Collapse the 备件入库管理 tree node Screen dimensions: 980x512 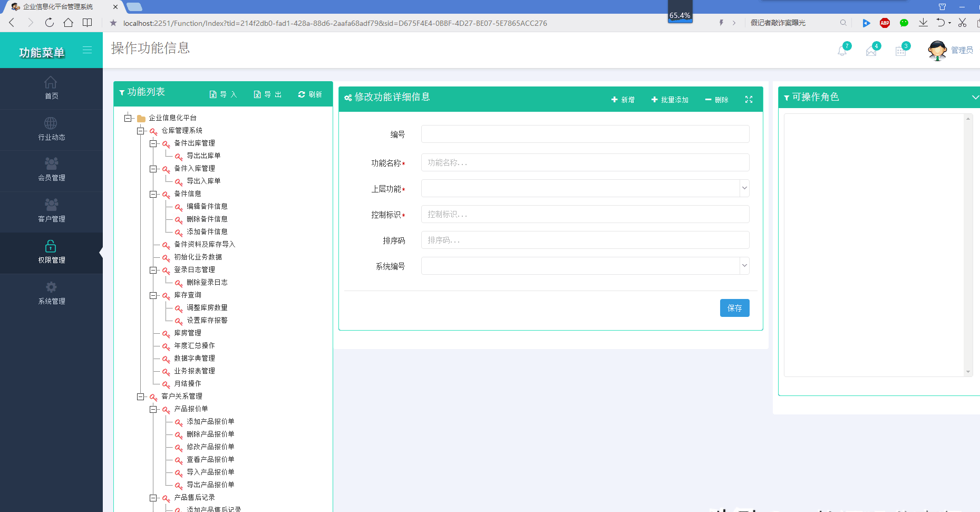pos(153,169)
